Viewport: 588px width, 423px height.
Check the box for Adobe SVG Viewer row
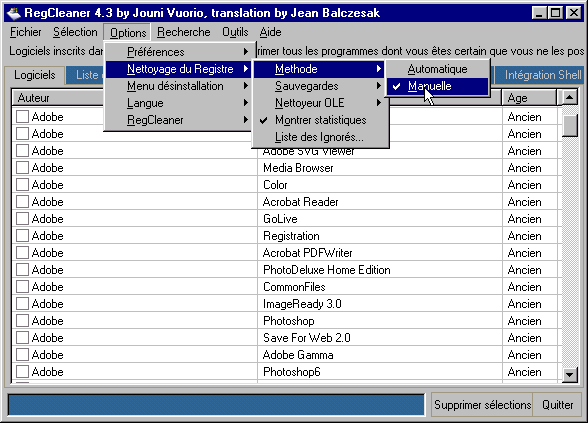tap(22, 151)
